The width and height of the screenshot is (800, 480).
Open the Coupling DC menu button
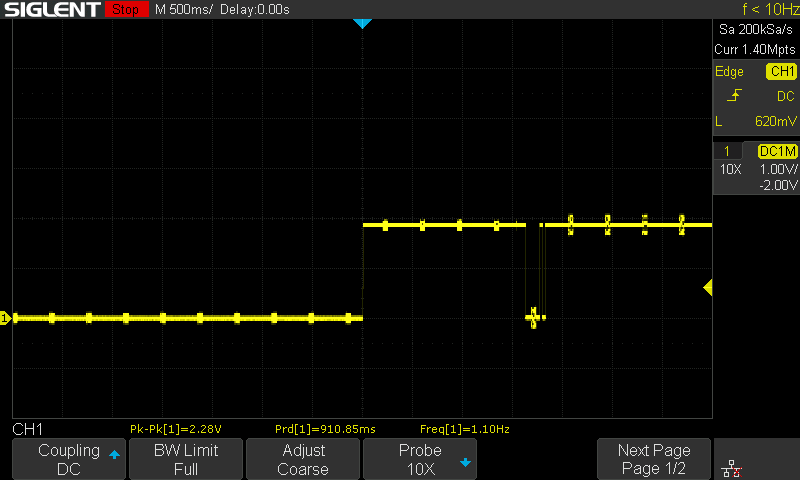[x=69, y=459]
